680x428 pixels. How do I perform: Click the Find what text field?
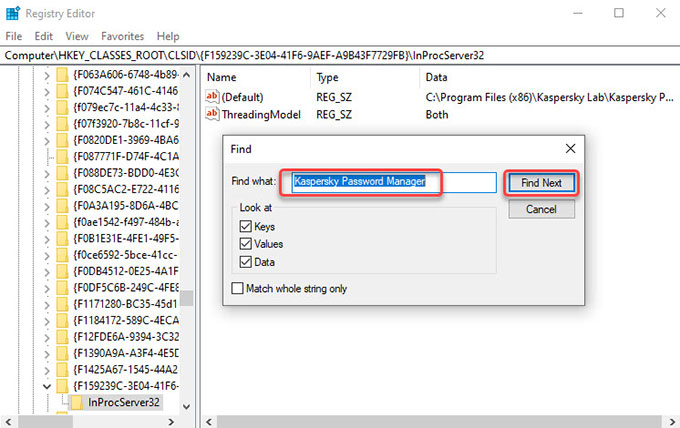[393, 182]
